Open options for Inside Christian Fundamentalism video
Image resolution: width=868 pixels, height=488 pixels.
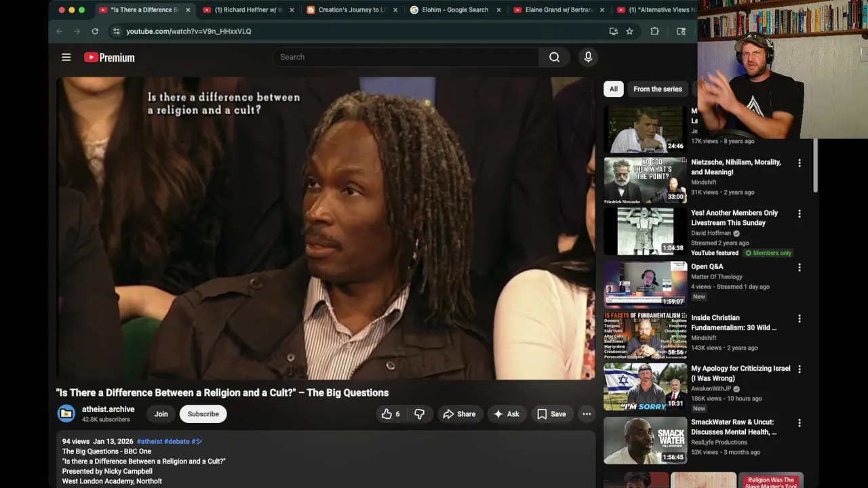(x=799, y=319)
